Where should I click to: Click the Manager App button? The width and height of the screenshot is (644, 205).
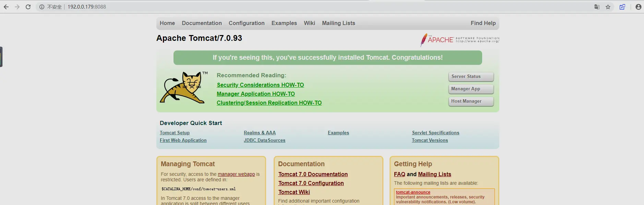pos(471,89)
